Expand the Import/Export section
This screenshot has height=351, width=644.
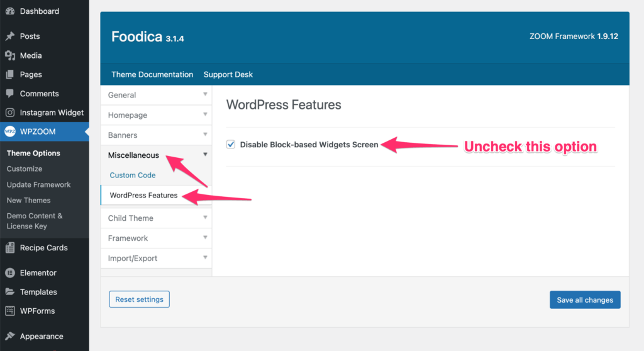[x=205, y=258]
